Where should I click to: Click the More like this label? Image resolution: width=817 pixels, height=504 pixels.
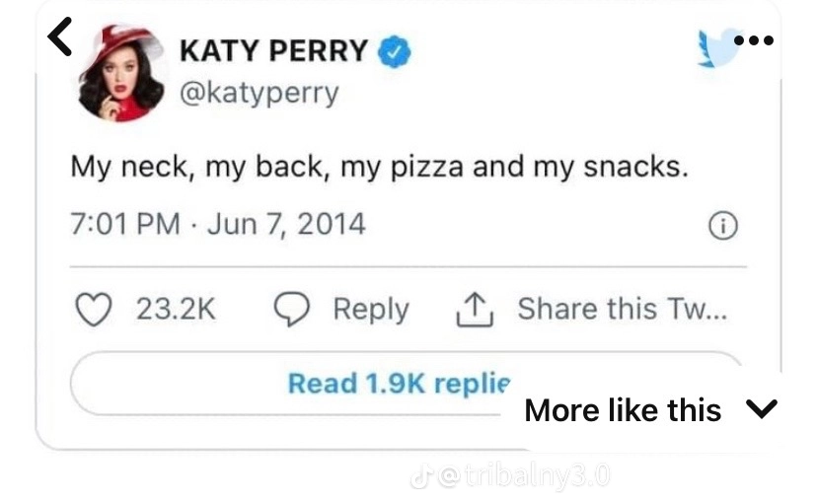[623, 409]
